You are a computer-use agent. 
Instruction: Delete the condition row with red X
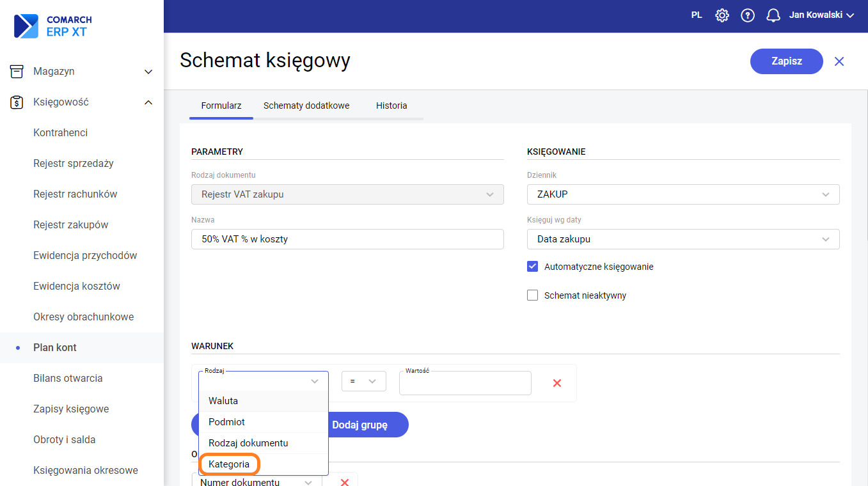556,383
